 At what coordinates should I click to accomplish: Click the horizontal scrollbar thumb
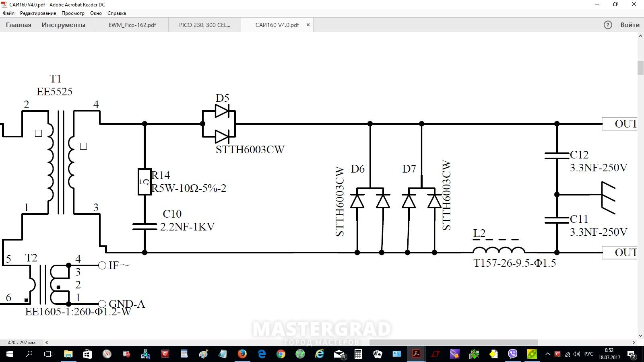(454, 343)
